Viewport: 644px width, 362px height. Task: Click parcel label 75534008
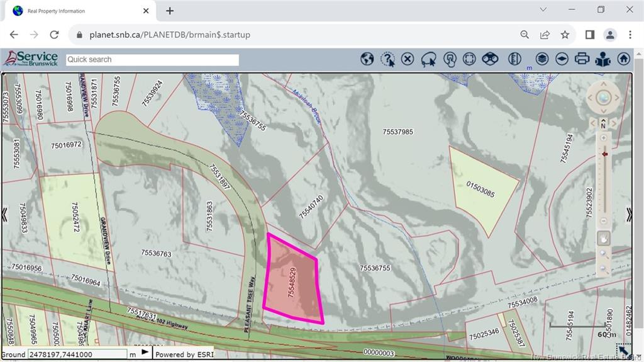[523, 303]
